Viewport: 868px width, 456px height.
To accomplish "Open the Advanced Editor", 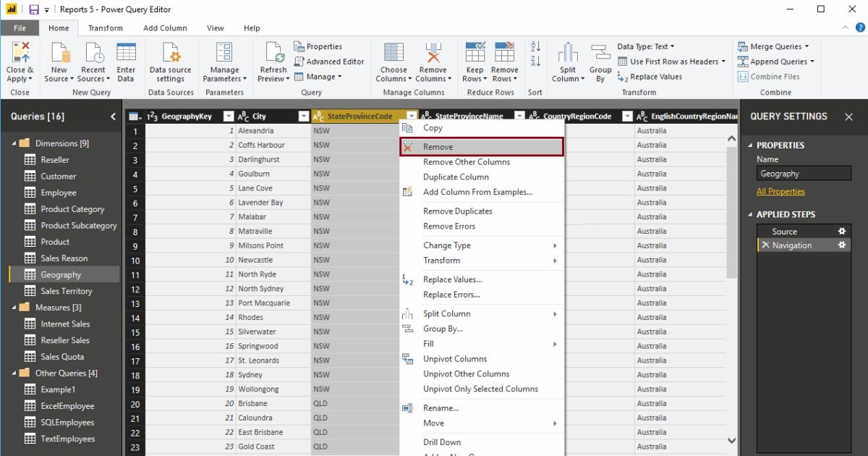I will point(332,61).
